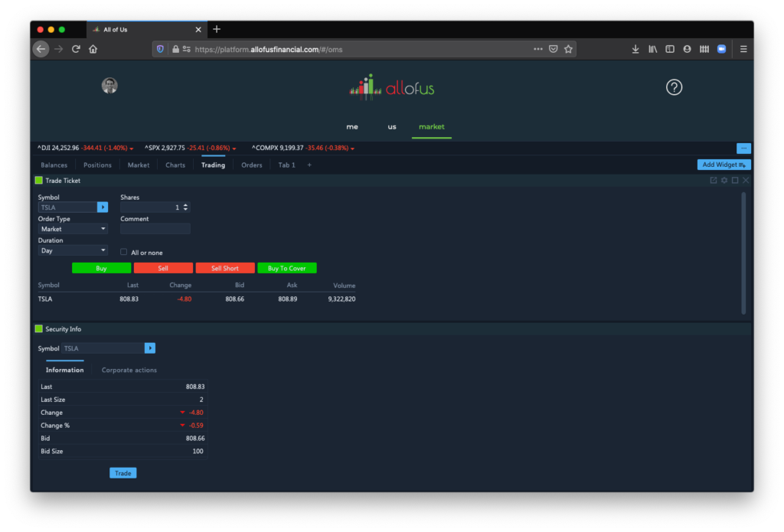Close the All of Us browser tab
The image size is (784, 532).
click(198, 30)
